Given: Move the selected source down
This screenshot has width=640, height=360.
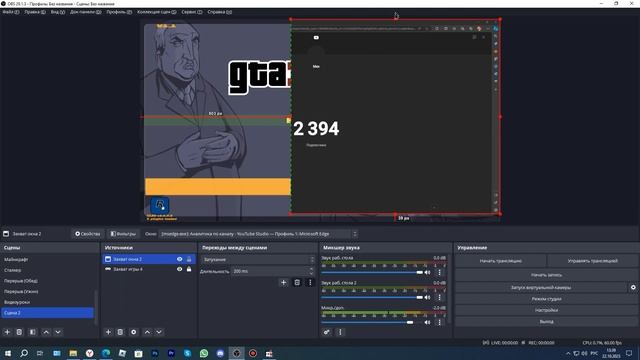Looking at the screenshot, I should (159, 332).
